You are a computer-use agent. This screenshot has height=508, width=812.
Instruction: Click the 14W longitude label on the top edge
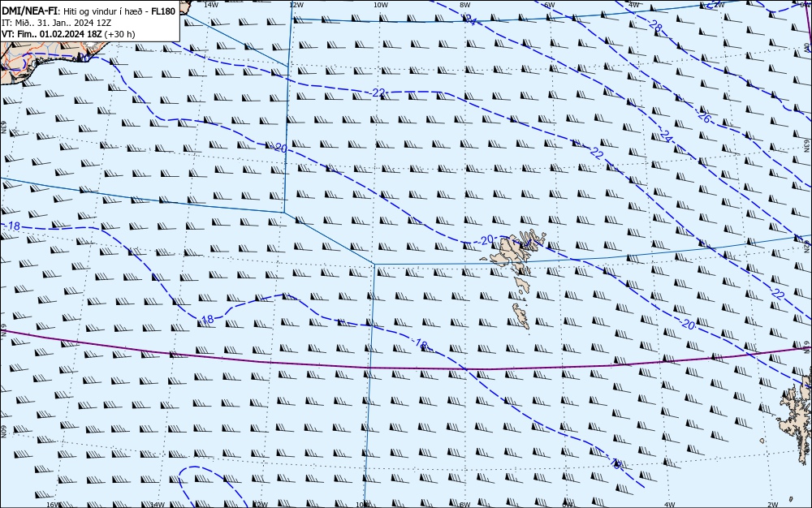[x=211, y=4]
